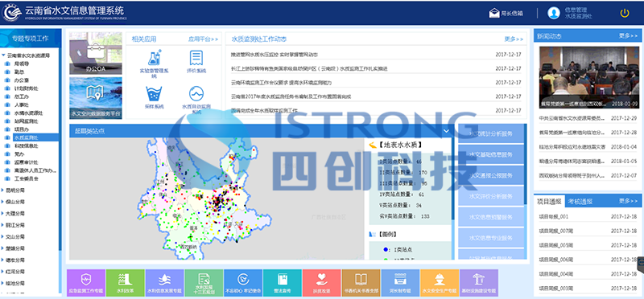Open the 办公OA thumbnail

[x=96, y=53]
